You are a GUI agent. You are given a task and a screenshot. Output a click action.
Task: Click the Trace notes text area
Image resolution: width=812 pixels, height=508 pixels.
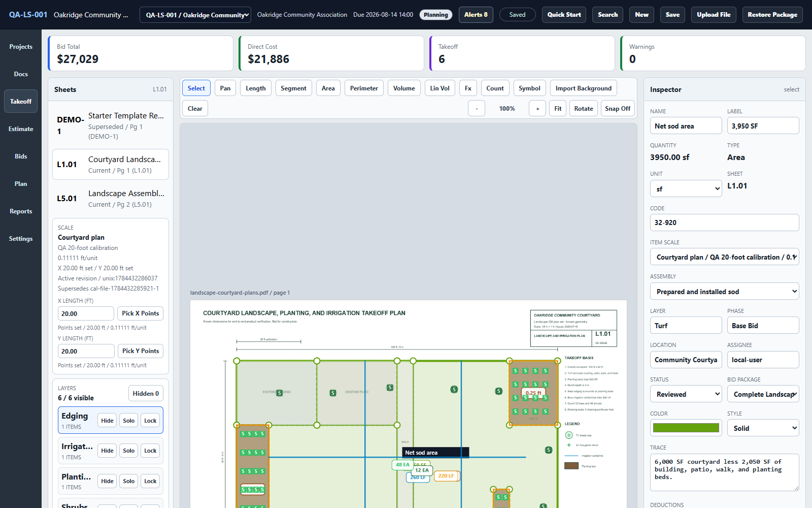click(725, 472)
